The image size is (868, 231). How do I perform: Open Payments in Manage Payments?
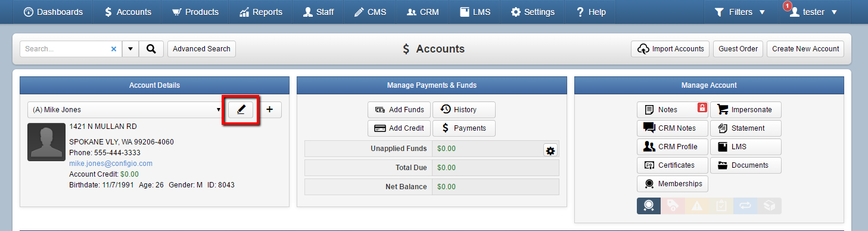(464, 128)
